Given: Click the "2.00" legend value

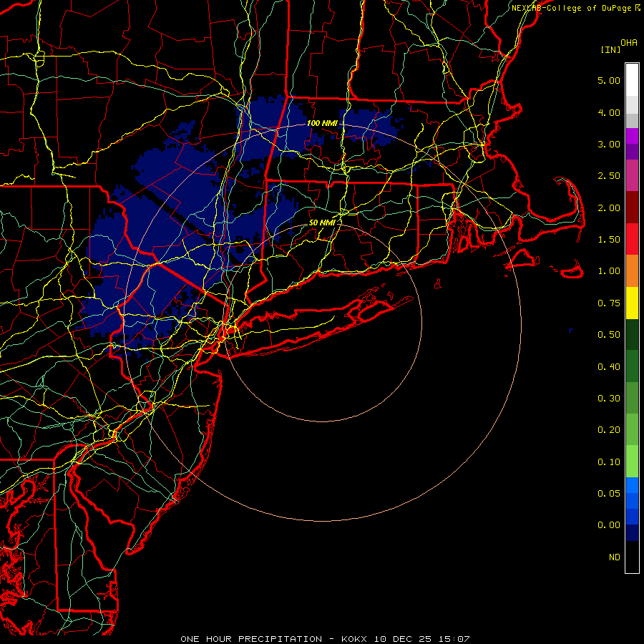Looking at the screenshot, I should 609,208.
